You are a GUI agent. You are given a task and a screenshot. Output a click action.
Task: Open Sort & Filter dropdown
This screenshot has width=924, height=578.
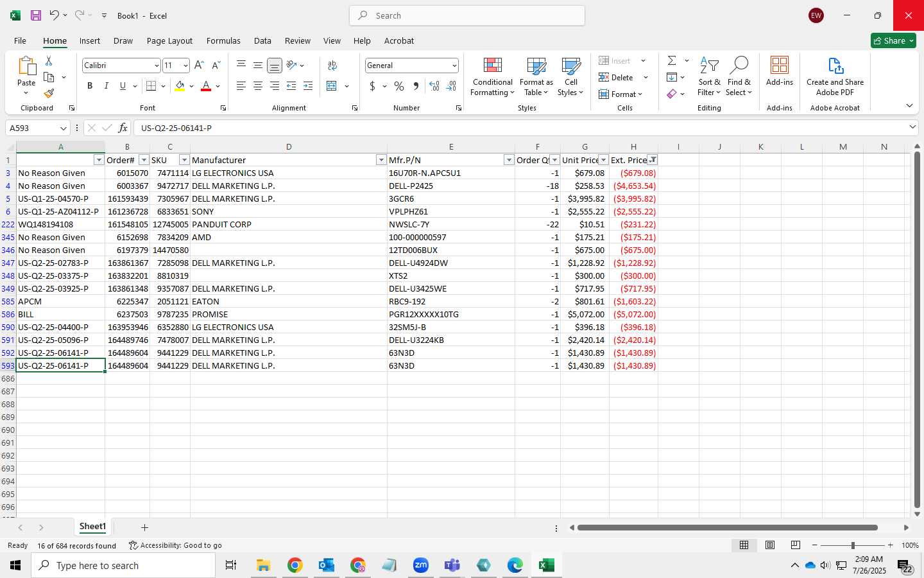coord(709,77)
